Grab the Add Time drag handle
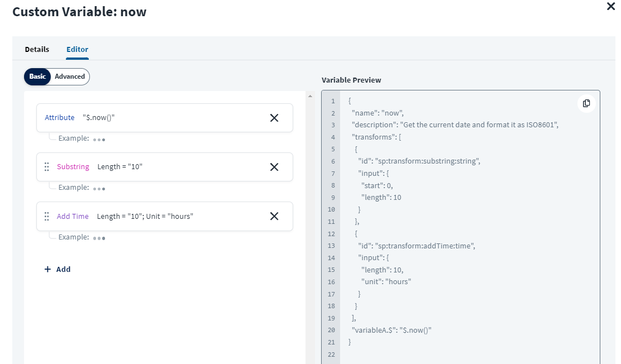621x364 pixels. click(x=47, y=216)
